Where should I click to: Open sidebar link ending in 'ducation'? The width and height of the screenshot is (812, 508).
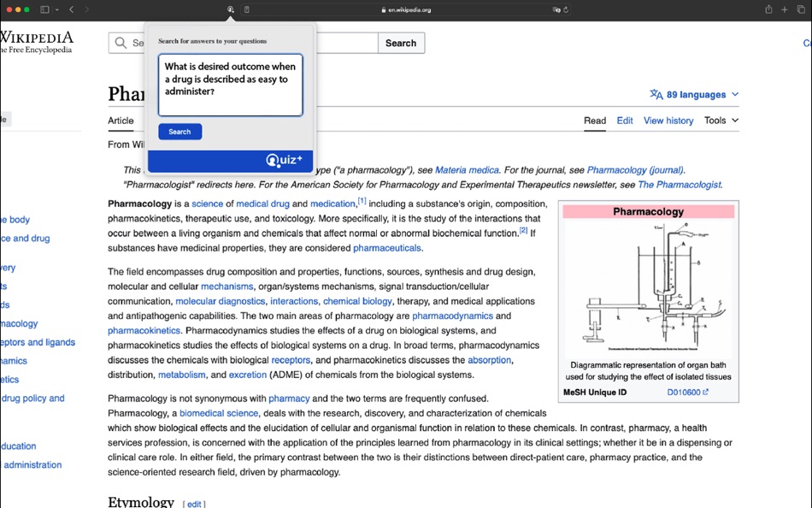(x=19, y=446)
